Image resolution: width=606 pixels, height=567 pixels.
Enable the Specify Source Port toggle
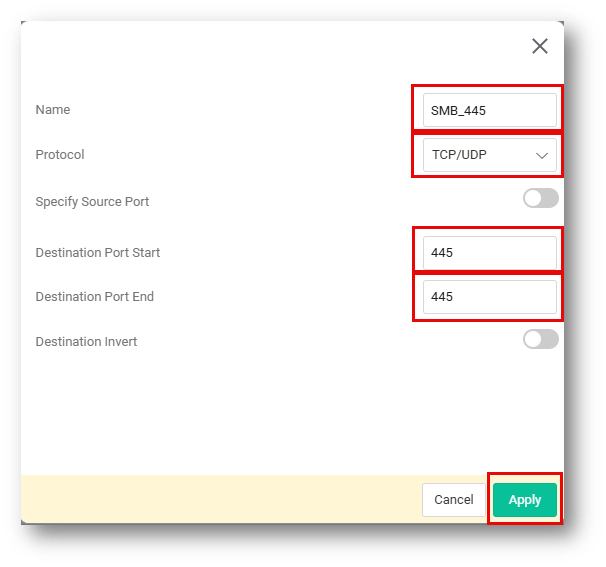coord(540,198)
